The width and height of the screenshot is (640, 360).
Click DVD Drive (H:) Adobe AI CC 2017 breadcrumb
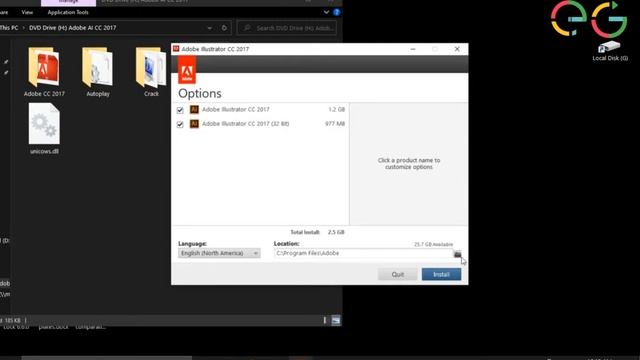[x=73, y=28]
